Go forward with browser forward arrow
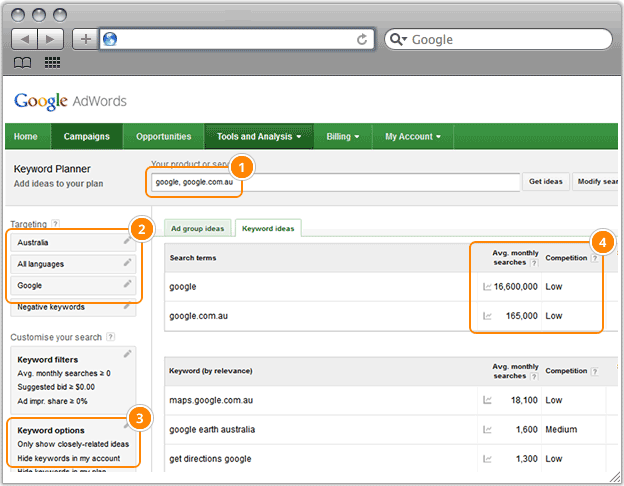Screen dimensions: 624x486 click(x=51, y=39)
